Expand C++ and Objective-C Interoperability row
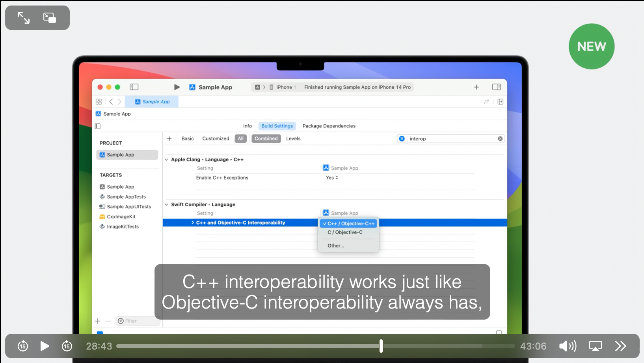644x363 pixels. (193, 223)
